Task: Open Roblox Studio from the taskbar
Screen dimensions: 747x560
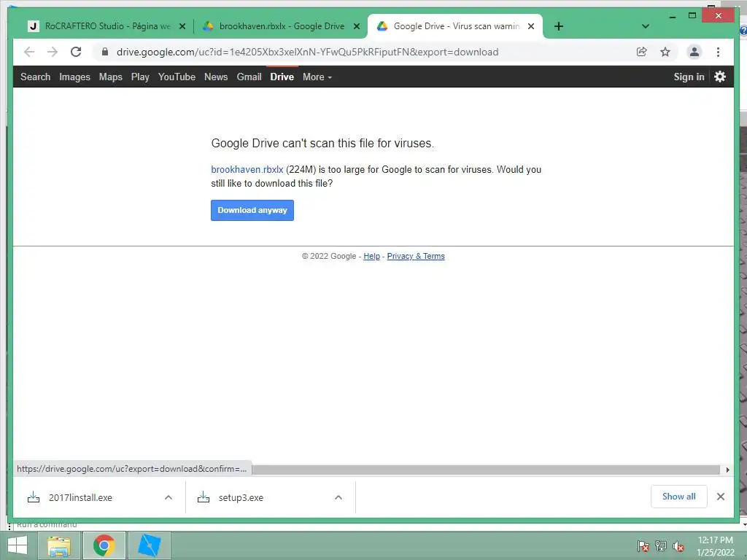Action: [x=149, y=545]
